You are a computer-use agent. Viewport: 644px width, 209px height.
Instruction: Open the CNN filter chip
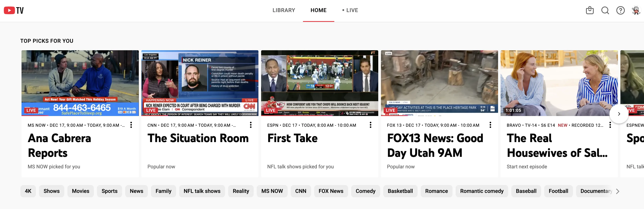click(301, 191)
